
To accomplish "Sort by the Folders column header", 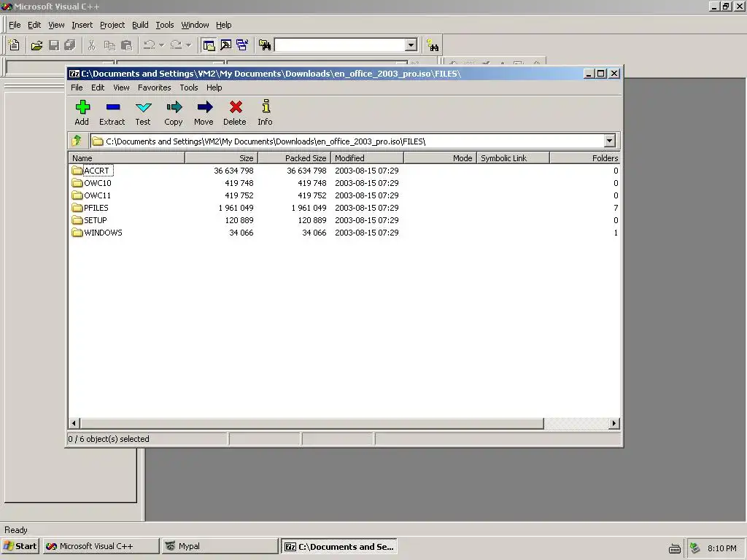I will tap(585, 158).
